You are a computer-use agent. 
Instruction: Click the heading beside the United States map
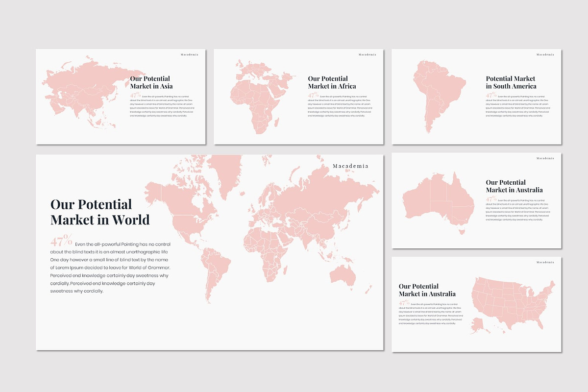(427, 290)
